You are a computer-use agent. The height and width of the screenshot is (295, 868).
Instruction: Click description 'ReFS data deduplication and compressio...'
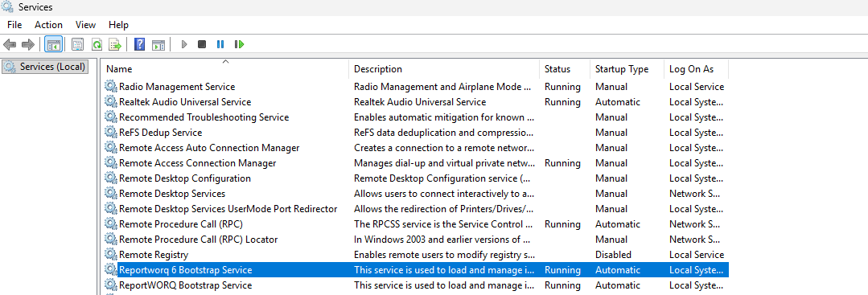click(443, 133)
